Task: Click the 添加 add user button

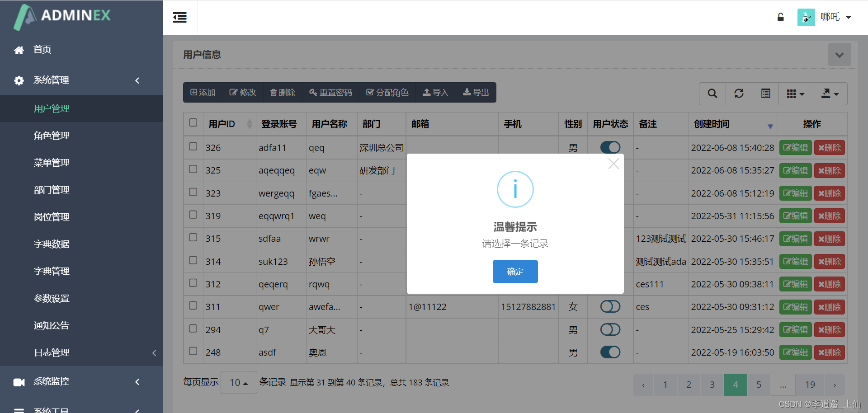Action: tap(203, 93)
